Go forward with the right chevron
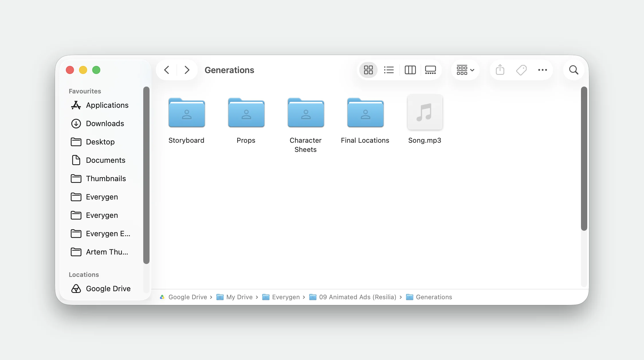This screenshot has width=644, height=360. click(187, 70)
